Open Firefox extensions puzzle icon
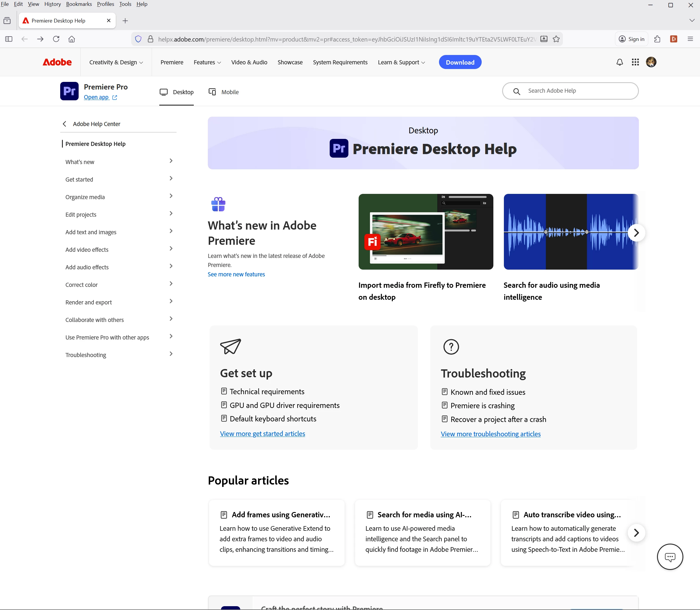700x610 pixels. pos(657,39)
